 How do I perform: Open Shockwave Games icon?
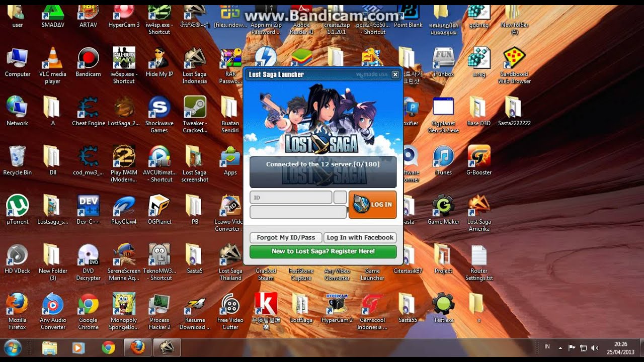pyautogui.click(x=159, y=115)
